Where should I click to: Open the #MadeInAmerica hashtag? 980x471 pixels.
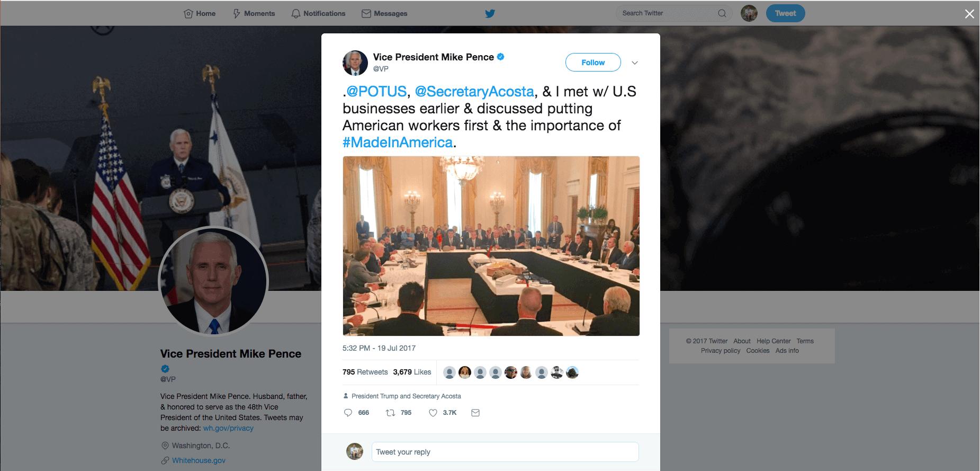point(398,143)
